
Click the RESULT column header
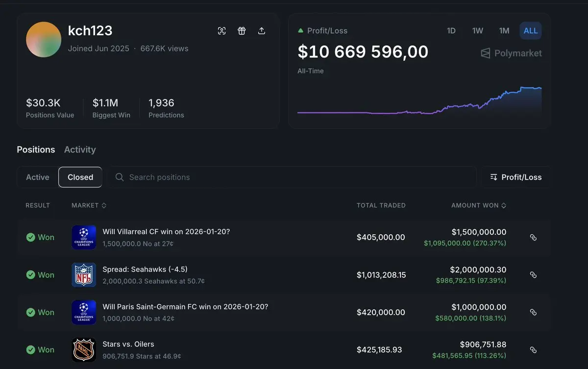point(38,205)
